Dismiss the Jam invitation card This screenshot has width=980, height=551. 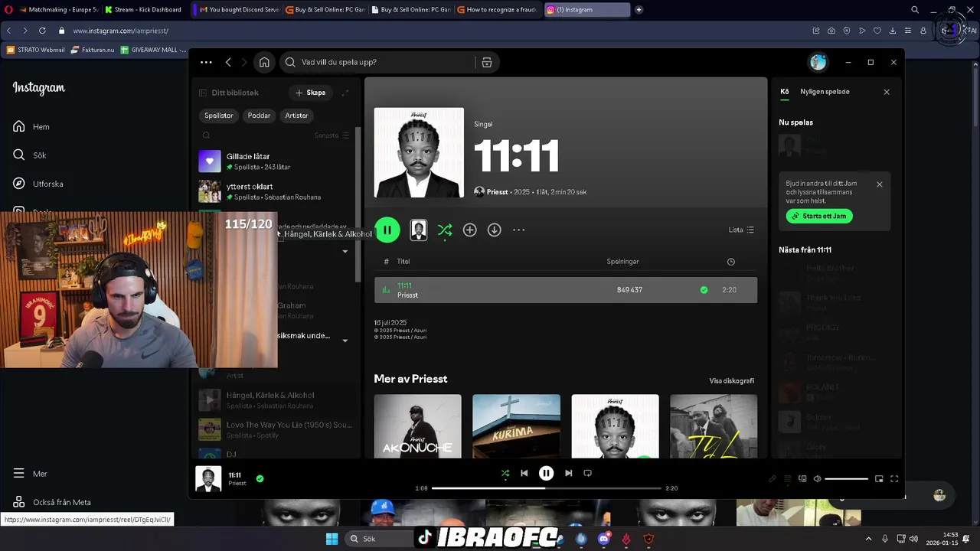coord(879,184)
